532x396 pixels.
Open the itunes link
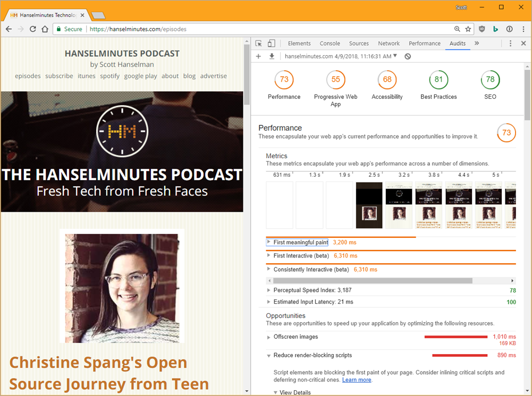(87, 76)
